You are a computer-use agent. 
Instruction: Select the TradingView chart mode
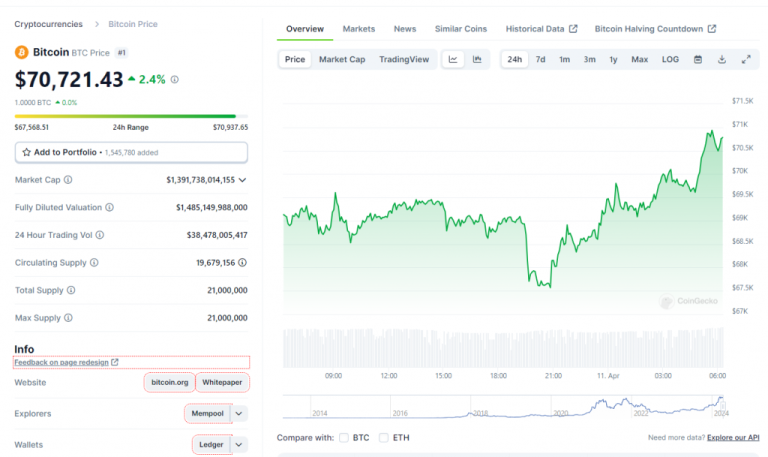click(404, 59)
